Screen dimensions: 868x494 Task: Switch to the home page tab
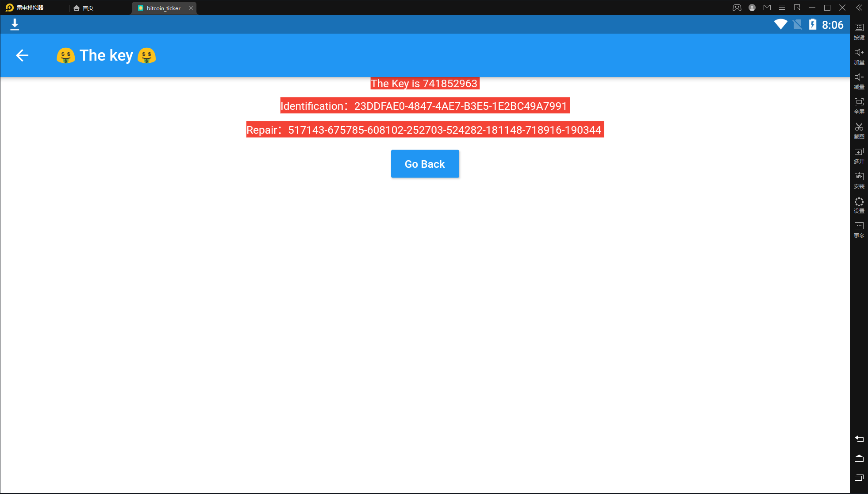click(84, 8)
